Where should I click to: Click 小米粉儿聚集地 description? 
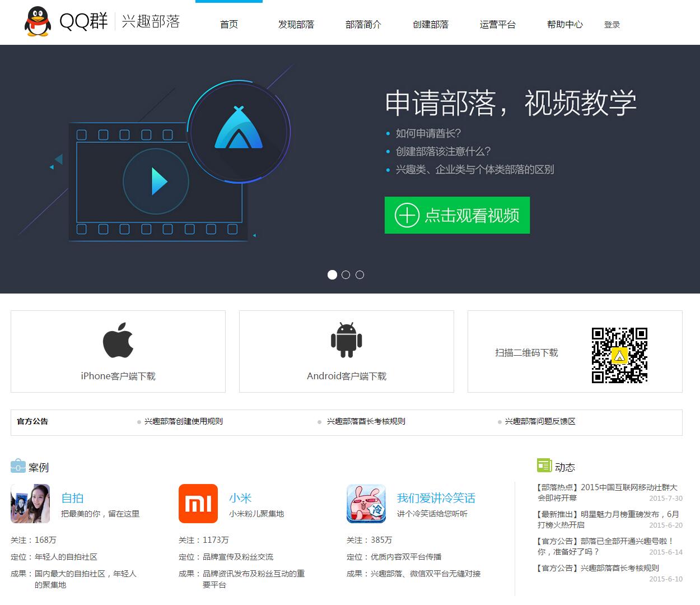coord(256,514)
